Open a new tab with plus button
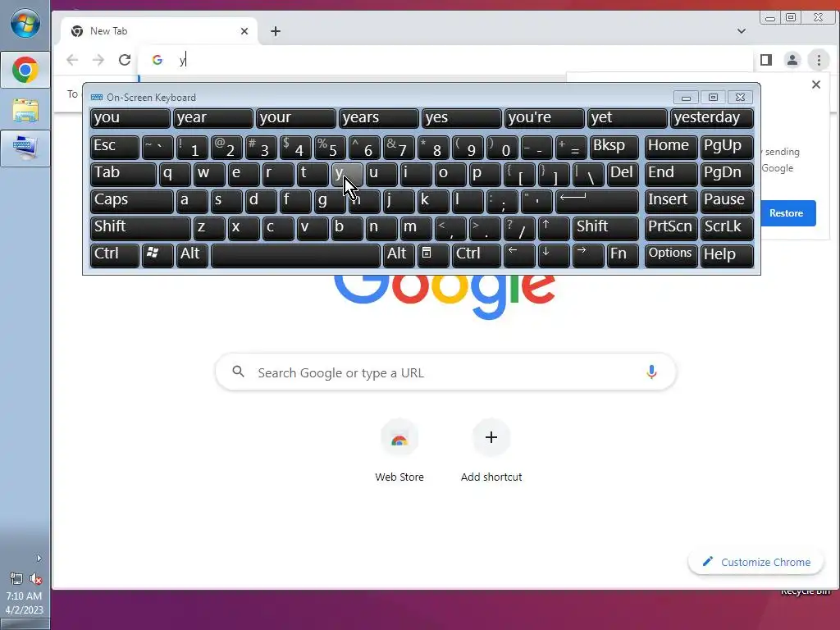Image resolution: width=840 pixels, height=630 pixels. [x=276, y=31]
